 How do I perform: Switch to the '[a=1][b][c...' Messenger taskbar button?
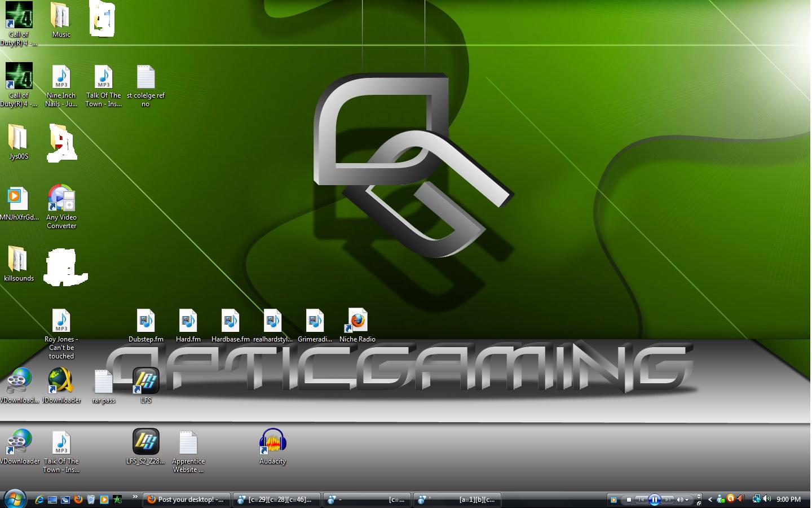(457, 500)
